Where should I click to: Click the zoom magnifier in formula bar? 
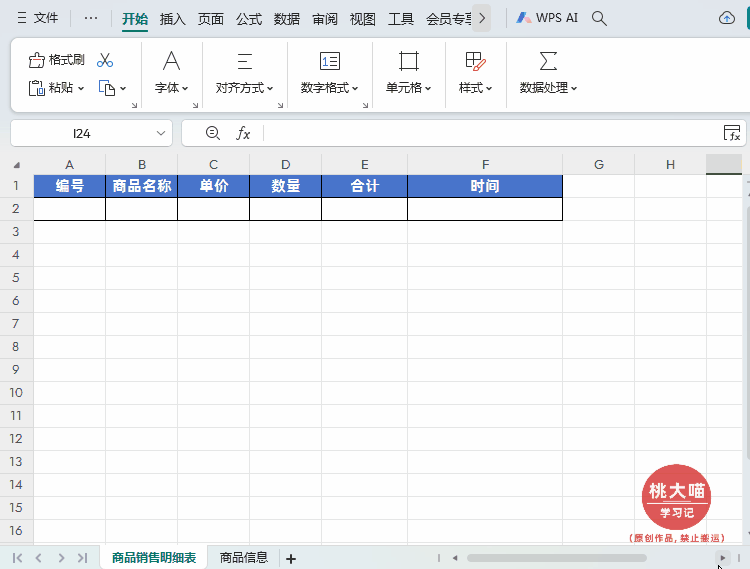pos(212,133)
